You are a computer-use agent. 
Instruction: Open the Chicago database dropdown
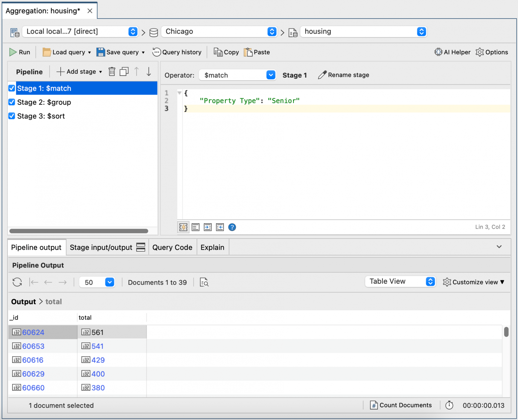(272, 31)
